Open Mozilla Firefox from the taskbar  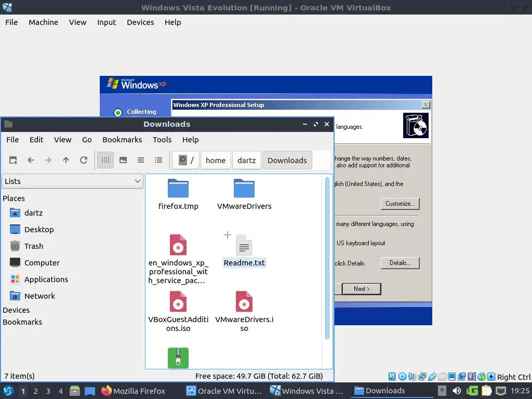pos(133,391)
